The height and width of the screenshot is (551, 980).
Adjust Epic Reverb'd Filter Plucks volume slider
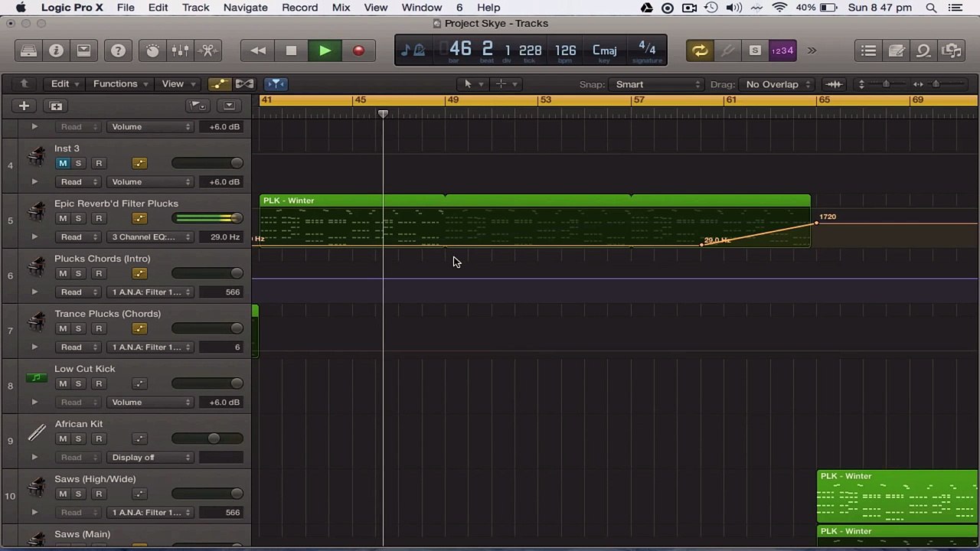click(207, 218)
